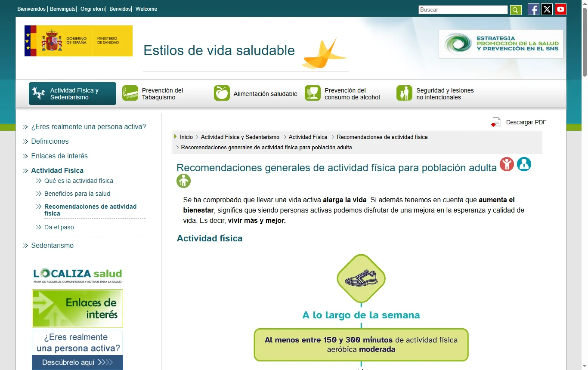Expand ¿Eres realmente una persona activa? item
Viewport: 588px width, 370px height.
pos(88,127)
